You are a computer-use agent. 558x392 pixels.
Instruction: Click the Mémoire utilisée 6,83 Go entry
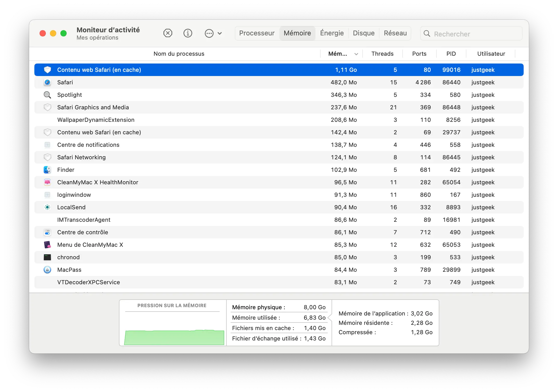(279, 318)
